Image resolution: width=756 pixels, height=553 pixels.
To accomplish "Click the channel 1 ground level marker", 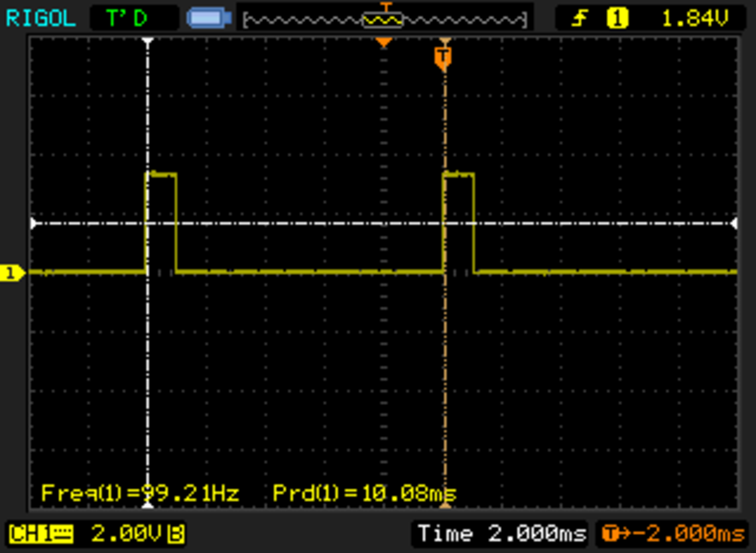I will pyautogui.click(x=12, y=273).
